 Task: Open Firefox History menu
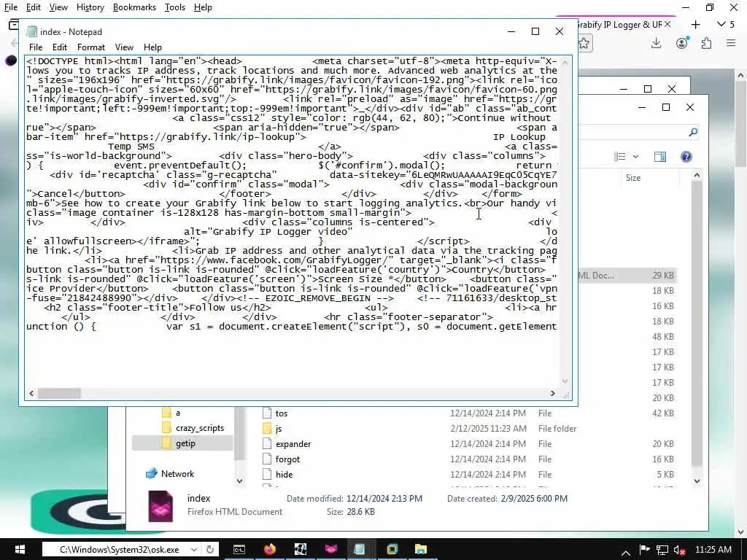(90, 7)
